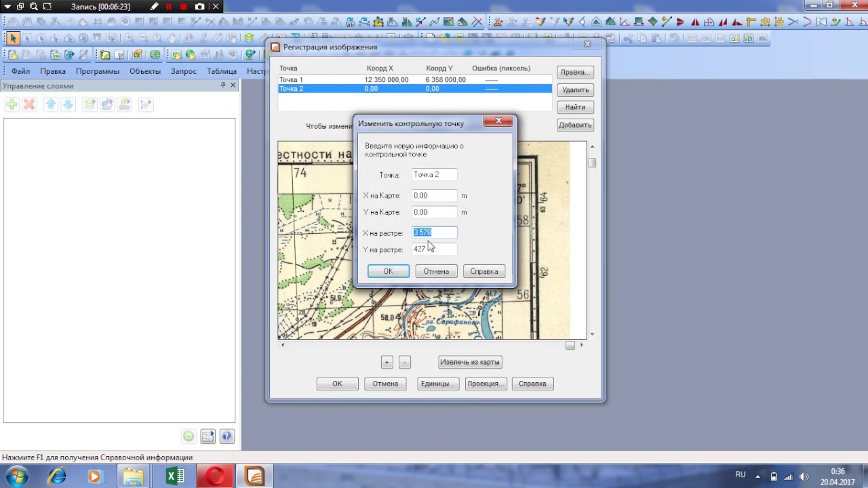Screen dimensions: 868x488
Task: Open file explorer folder on taskbar
Action: [134, 476]
